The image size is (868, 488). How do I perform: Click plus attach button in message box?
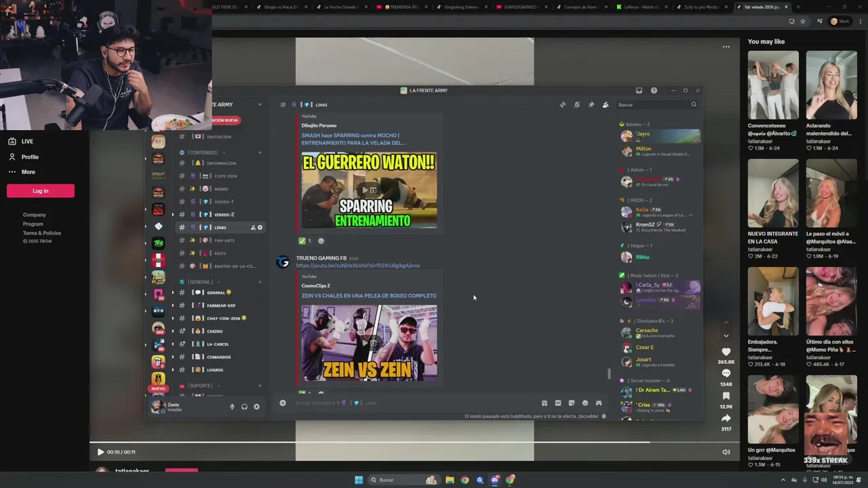pyautogui.click(x=283, y=403)
